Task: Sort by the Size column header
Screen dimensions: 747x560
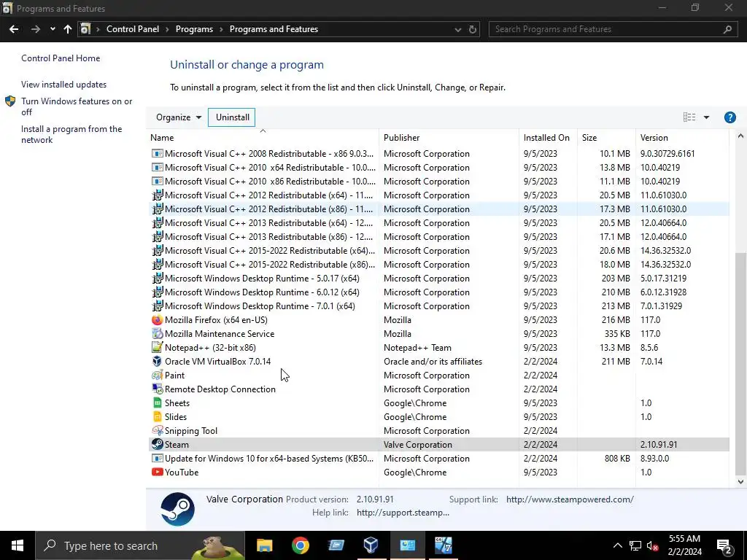Action: pos(606,137)
